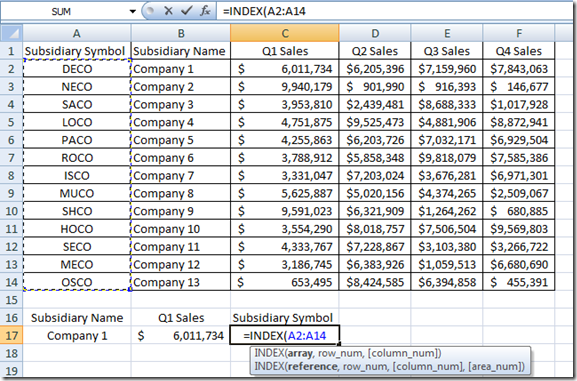Select the Company 13 cell
The image size is (577, 381).
181,282
